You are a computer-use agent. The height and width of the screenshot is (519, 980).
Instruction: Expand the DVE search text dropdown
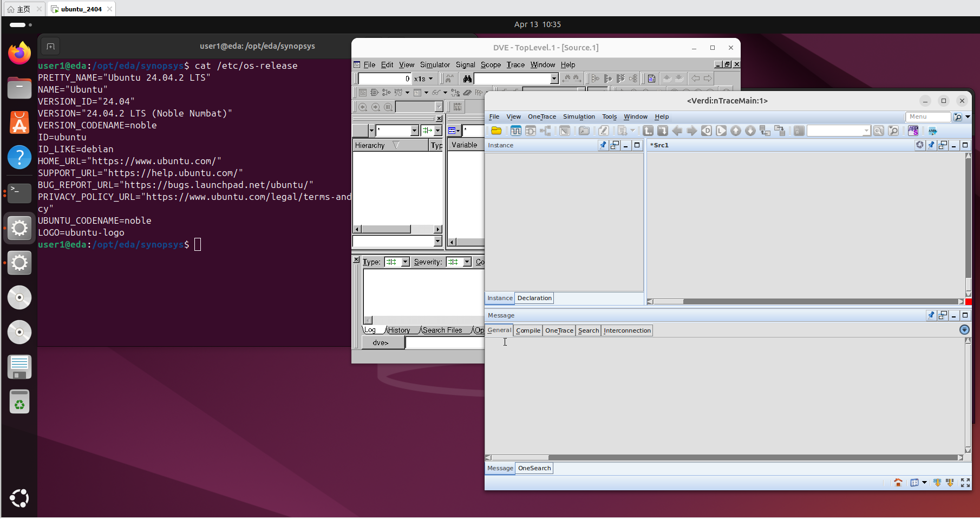tap(554, 79)
